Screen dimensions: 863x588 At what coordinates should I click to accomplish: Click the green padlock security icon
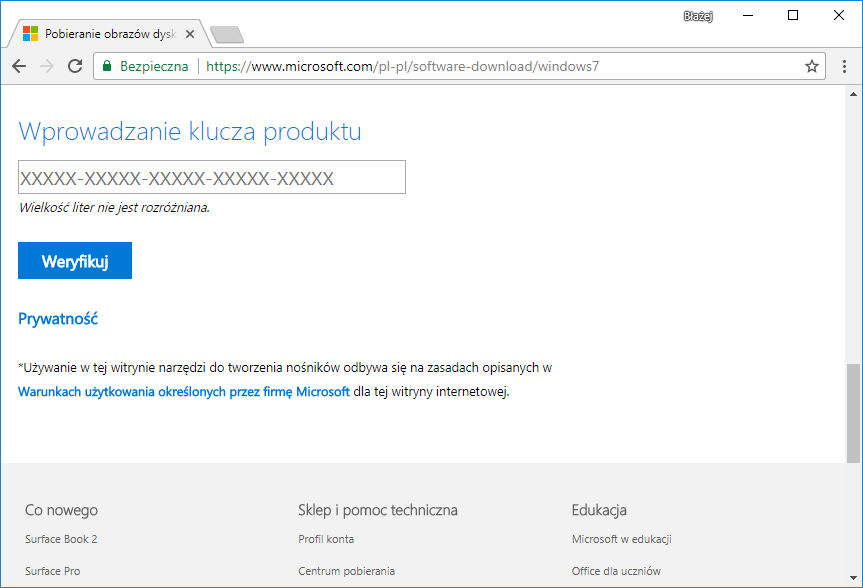click(107, 66)
